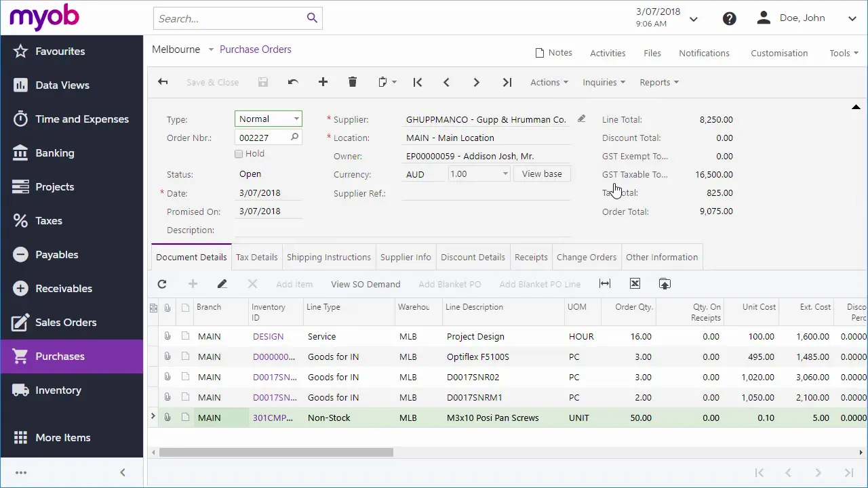Collapse the order summary header panel
868x488 pixels.
(856, 107)
